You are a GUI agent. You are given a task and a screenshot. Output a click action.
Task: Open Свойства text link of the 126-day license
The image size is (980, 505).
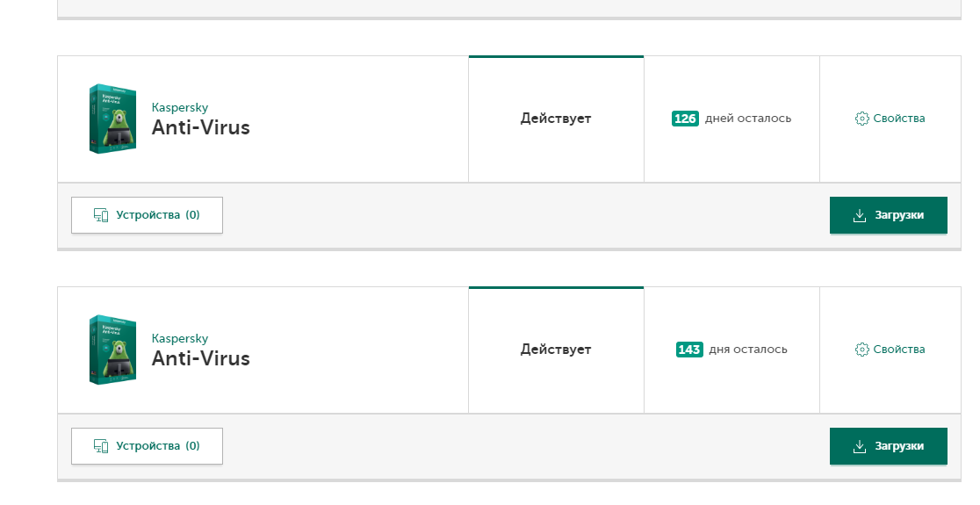pyautogui.click(x=899, y=119)
